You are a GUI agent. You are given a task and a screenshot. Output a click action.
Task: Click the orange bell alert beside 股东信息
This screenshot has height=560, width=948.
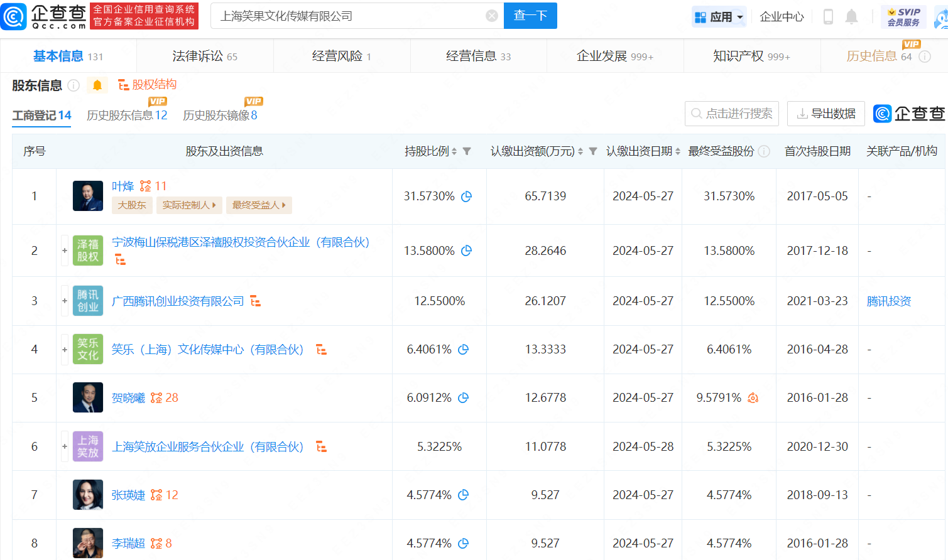pyautogui.click(x=97, y=85)
